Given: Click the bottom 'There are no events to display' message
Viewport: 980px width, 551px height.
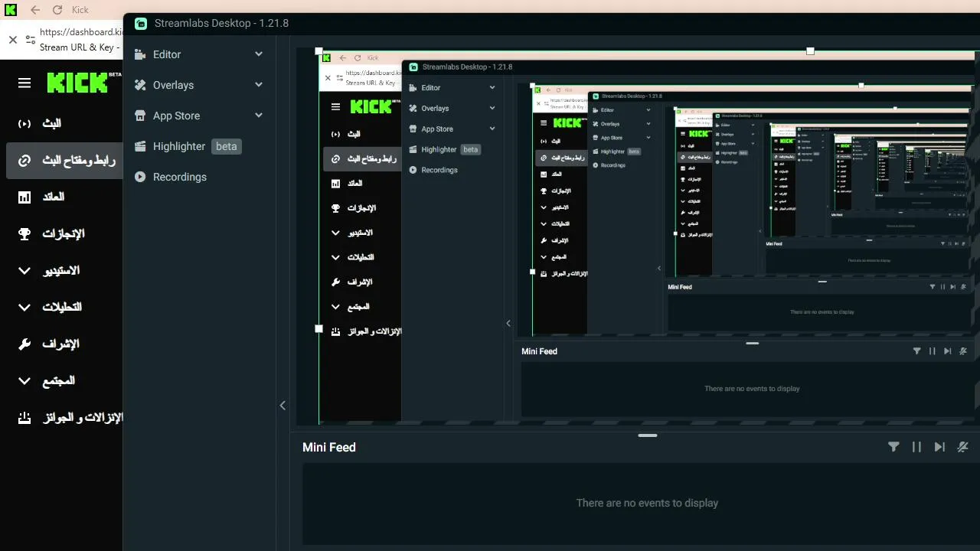Looking at the screenshot, I should (647, 503).
